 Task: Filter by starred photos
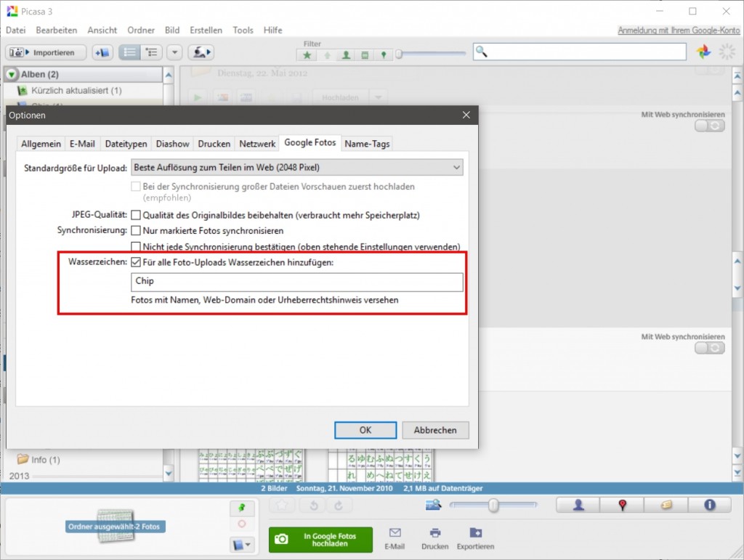coord(308,54)
